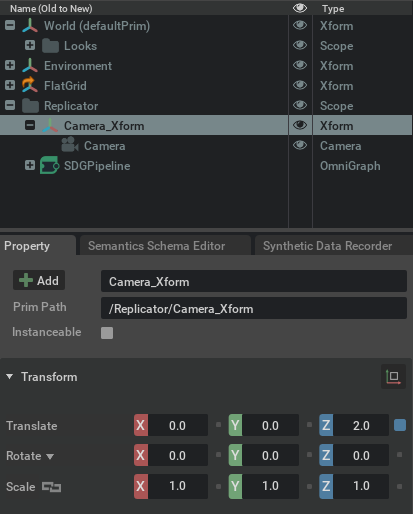Click the World Xform axis icon
This screenshot has height=514, width=413.
click(x=30, y=26)
